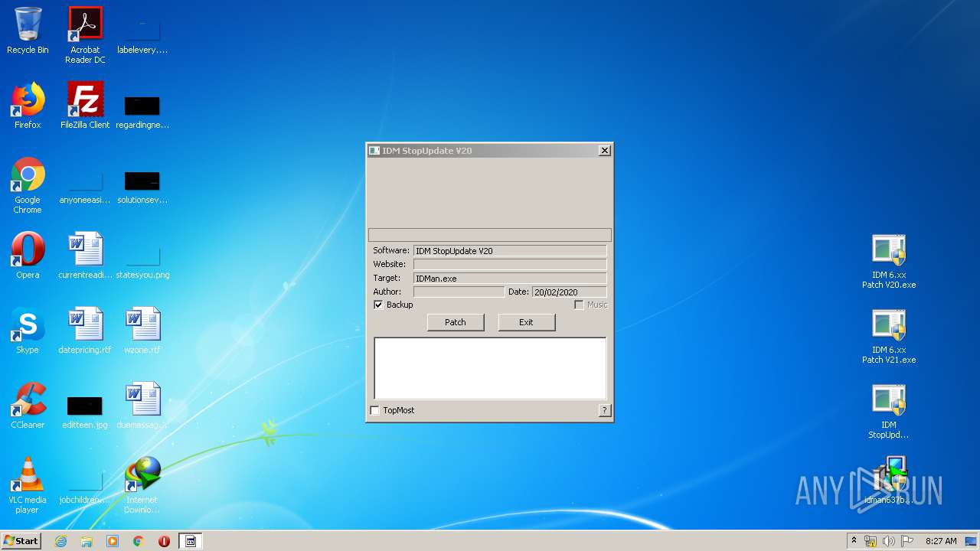Select IDM StopUpd... executable icon

pyautogui.click(x=889, y=412)
